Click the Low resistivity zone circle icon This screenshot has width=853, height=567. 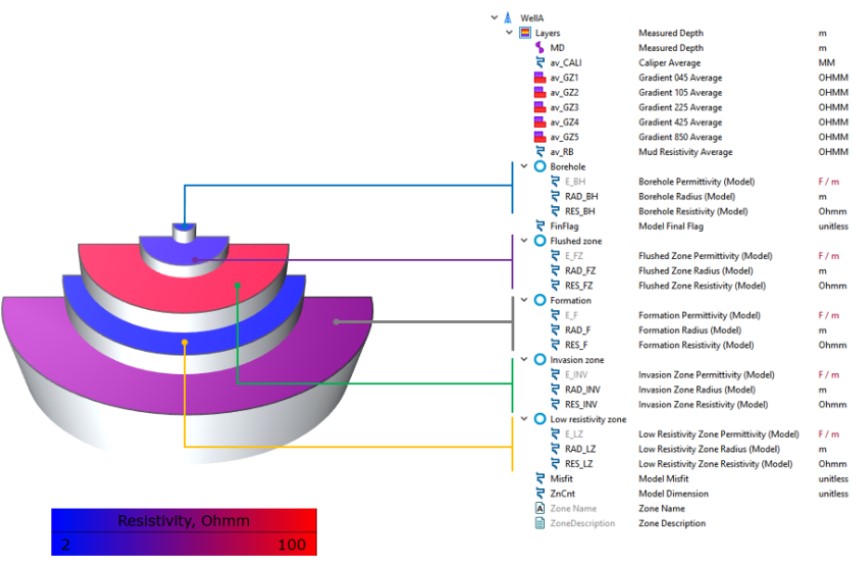click(x=540, y=419)
